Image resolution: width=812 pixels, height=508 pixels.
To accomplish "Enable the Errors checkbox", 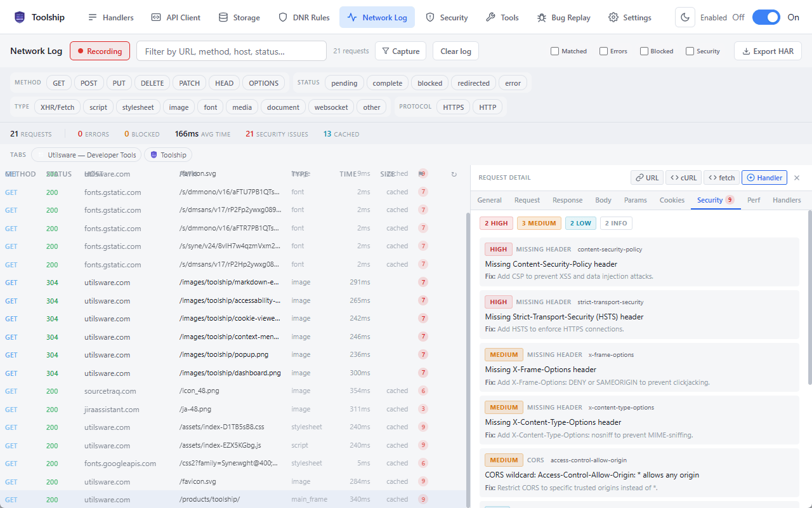I will (x=603, y=51).
